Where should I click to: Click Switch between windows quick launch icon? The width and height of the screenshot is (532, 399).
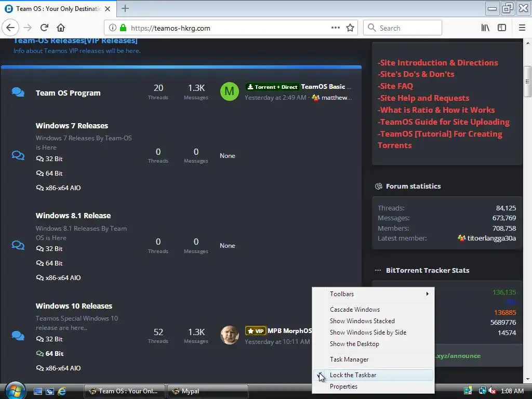(50, 391)
